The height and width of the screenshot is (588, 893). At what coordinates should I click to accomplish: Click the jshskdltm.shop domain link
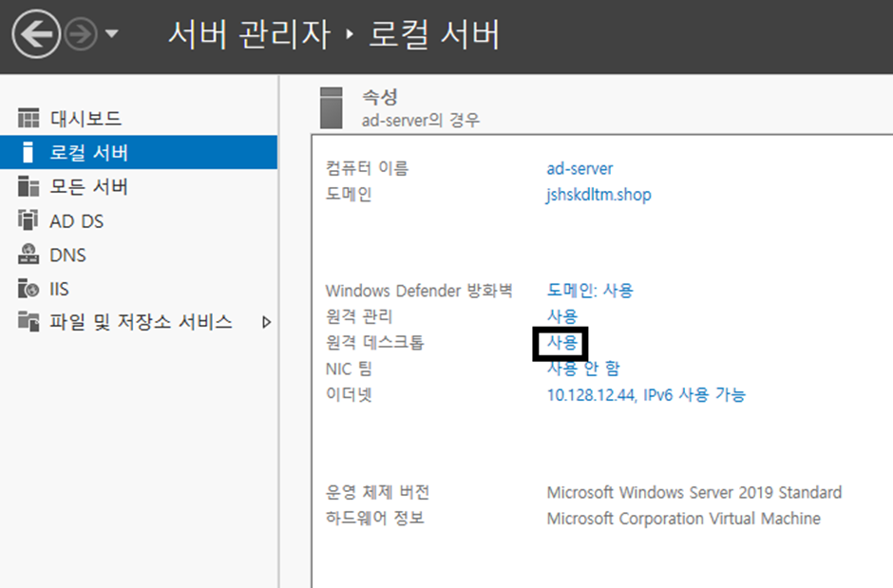pos(598,195)
